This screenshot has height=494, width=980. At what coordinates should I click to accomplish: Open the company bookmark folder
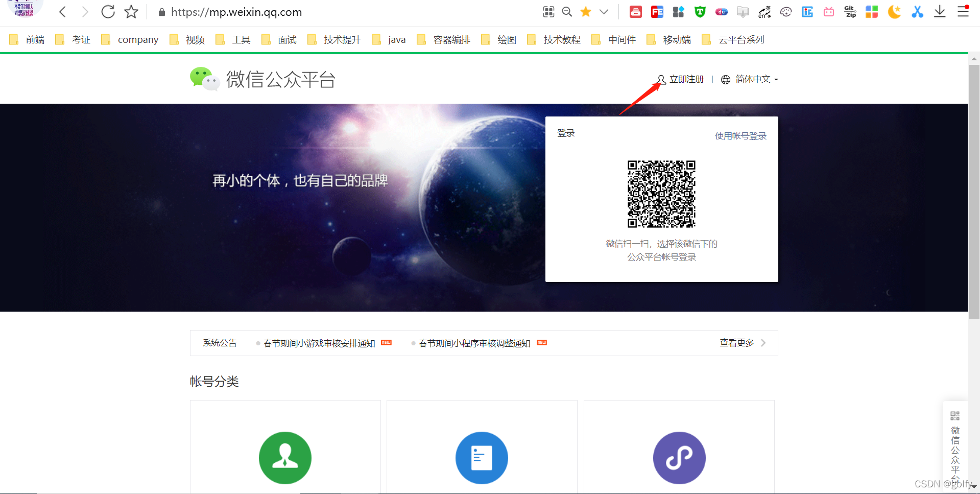point(130,39)
